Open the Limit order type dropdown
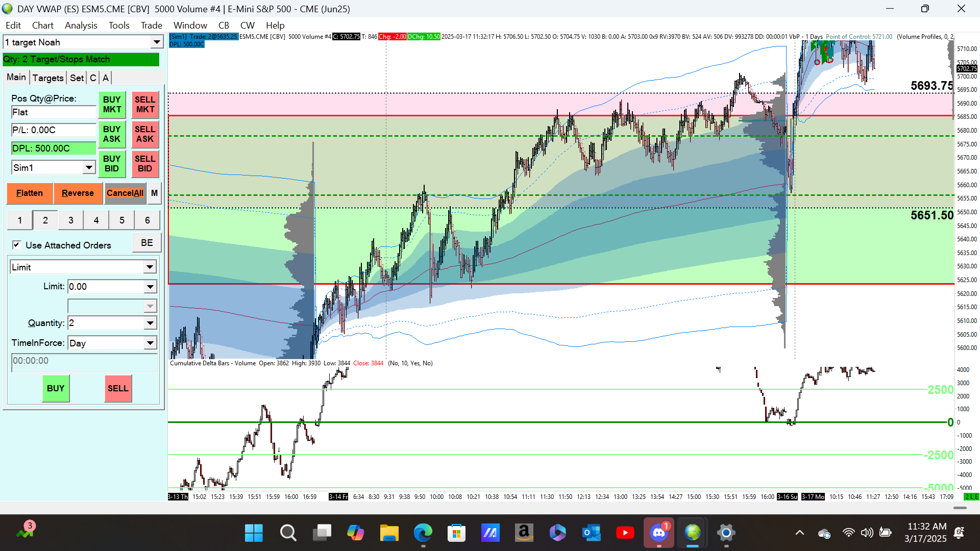Image resolution: width=980 pixels, height=551 pixels. (x=150, y=267)
